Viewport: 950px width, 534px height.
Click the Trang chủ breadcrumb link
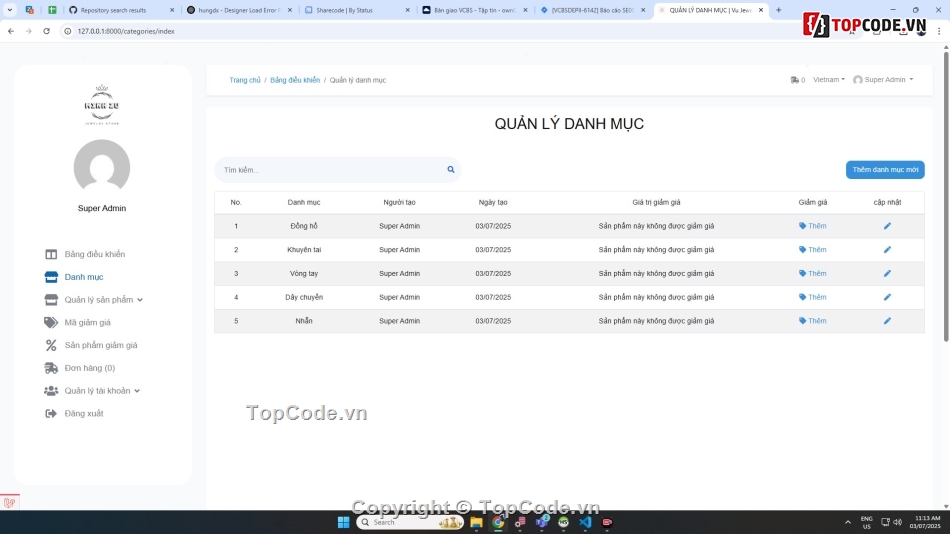point(245,80)
